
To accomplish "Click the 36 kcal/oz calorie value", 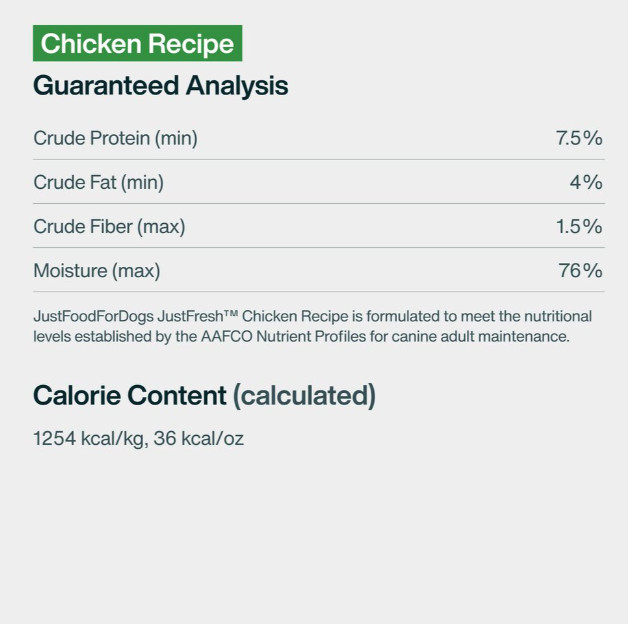I will [x=199, y=439].
